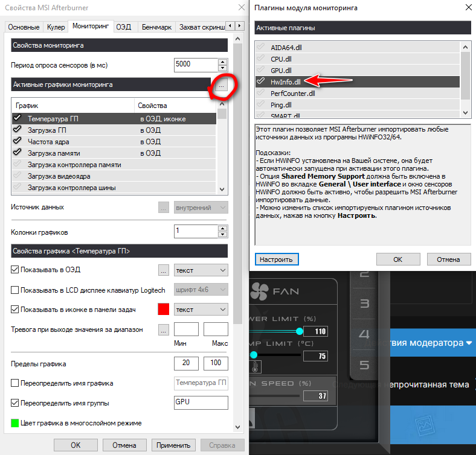Screen dimensions: 476x455
Task: Open alarm range settings ellipsis button
Action: point(164,329)
